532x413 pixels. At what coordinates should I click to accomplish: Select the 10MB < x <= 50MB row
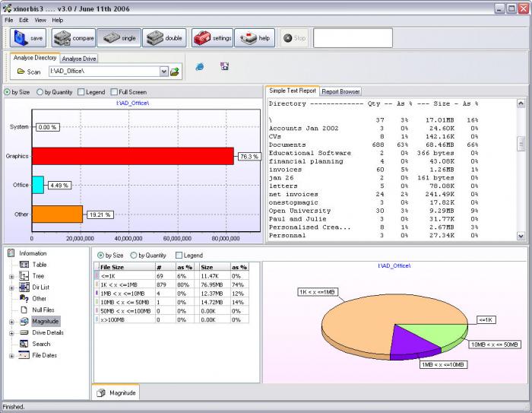click(172, 302)
